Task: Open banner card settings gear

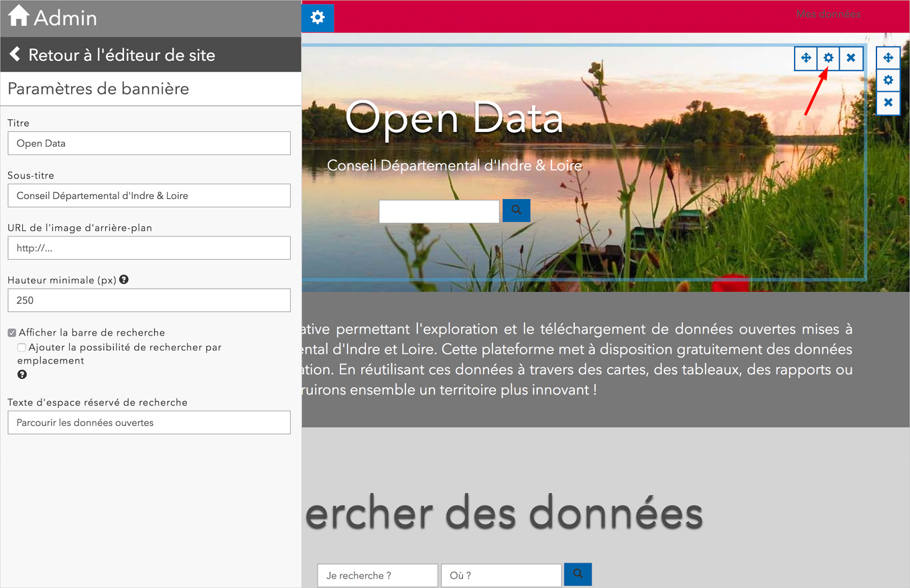Action: (x=829, y=58)
